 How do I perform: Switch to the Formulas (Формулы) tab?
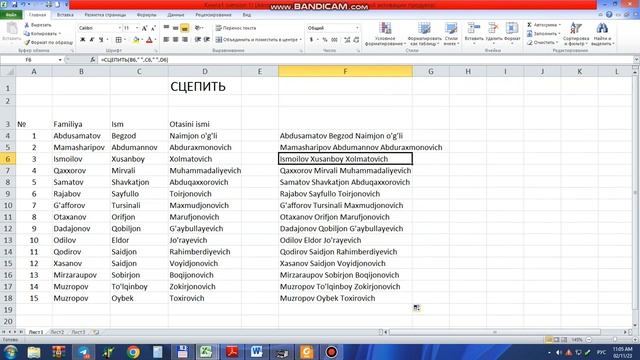147,15
